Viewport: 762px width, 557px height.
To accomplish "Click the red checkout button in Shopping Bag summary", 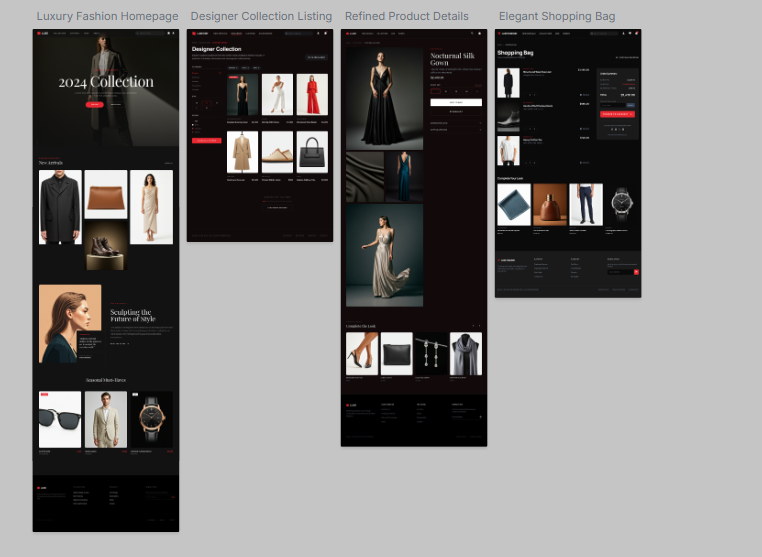I will tap(616, 114).
